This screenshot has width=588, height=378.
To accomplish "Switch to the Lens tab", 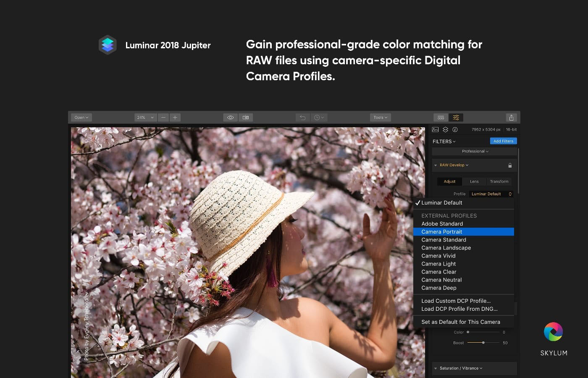I will pyautogui.click(x=474, y=181).
